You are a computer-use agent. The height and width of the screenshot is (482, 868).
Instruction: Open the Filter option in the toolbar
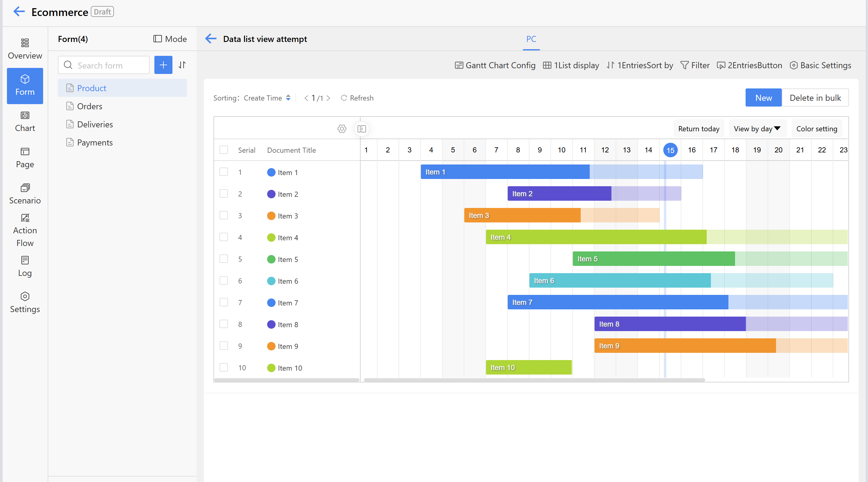(695, 65)
